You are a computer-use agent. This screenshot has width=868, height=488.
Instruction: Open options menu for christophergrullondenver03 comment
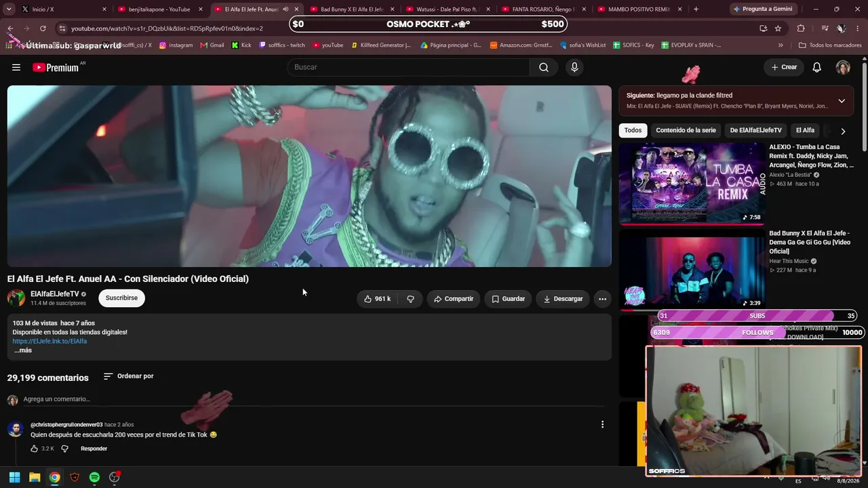click(602, 424)
